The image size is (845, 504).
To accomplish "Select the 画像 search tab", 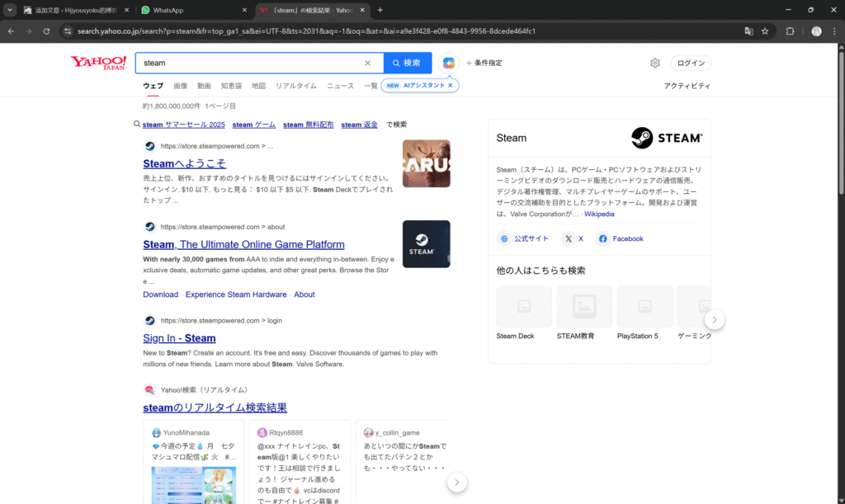I will coord(181,86).
